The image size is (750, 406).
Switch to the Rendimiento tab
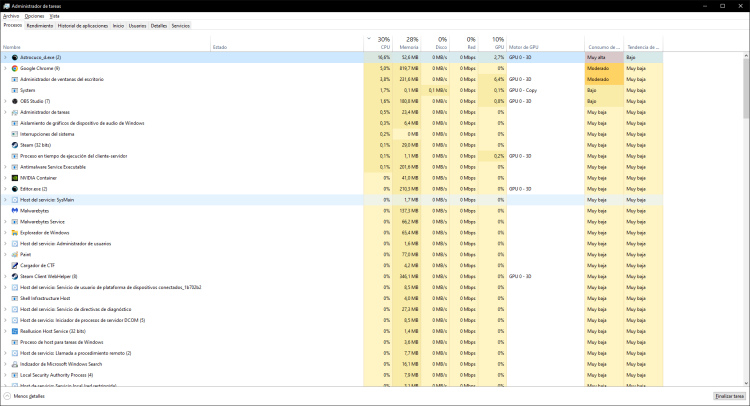pos(40,25)
